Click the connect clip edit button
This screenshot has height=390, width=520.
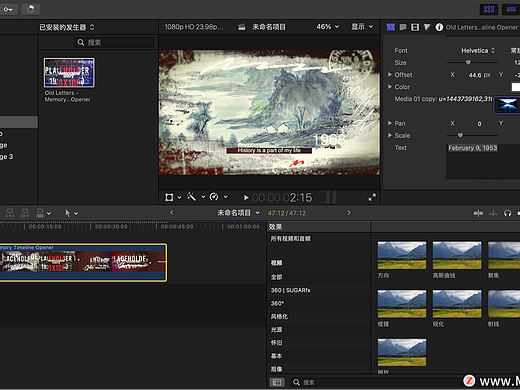point(10,213)
